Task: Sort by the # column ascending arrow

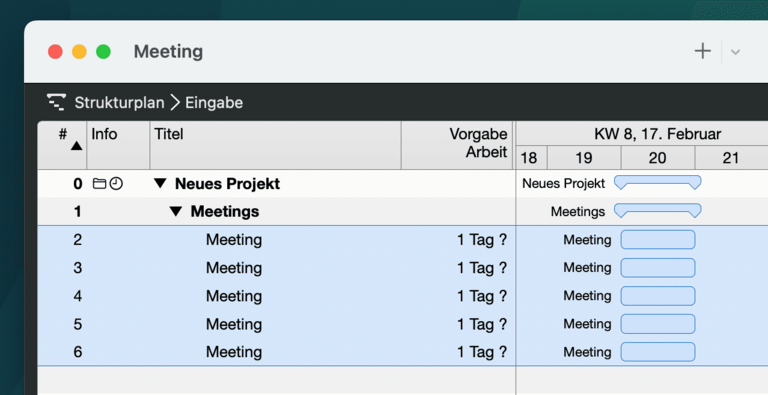Action: tap(76, 146)
